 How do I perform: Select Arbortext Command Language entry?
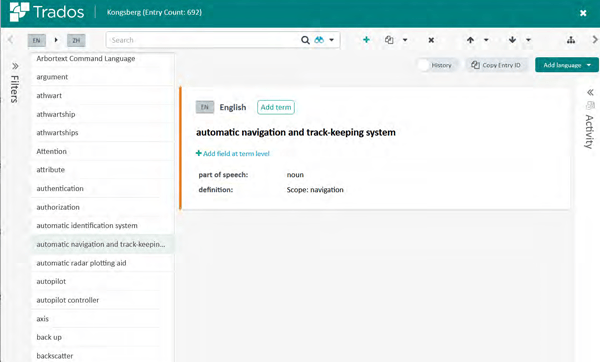coord(103,59)
